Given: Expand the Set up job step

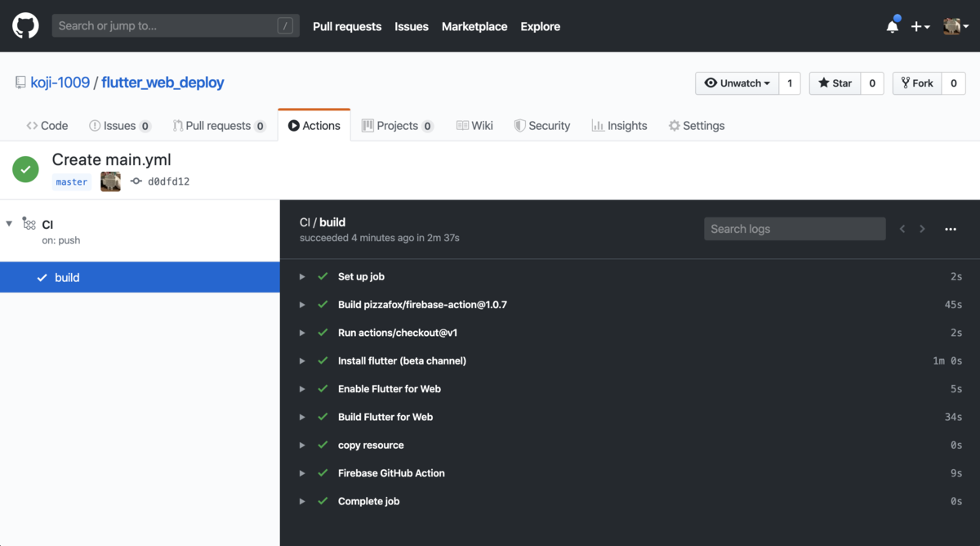Looking at the screenshot, I should [302, 276].
